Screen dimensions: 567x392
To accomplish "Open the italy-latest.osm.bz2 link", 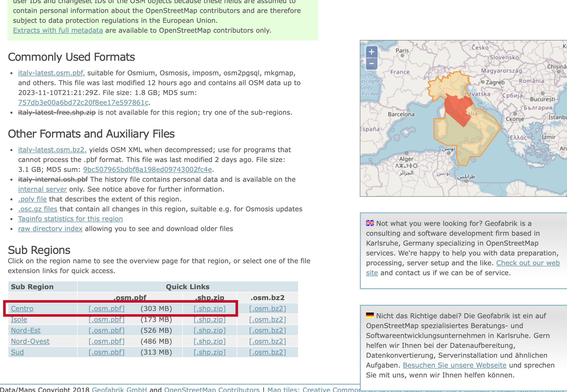I will click(x=52, y=150).
